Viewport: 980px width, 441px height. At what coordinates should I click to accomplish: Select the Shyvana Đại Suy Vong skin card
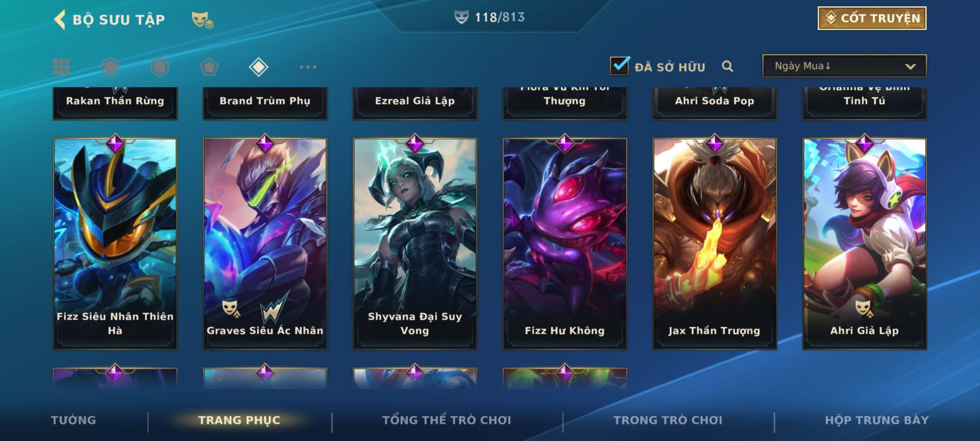pos(415,244)
